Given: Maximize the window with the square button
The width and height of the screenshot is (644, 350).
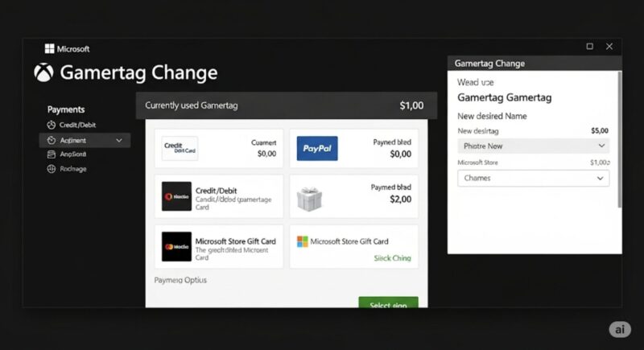Looking at the screenshot, I should (590, 47).
